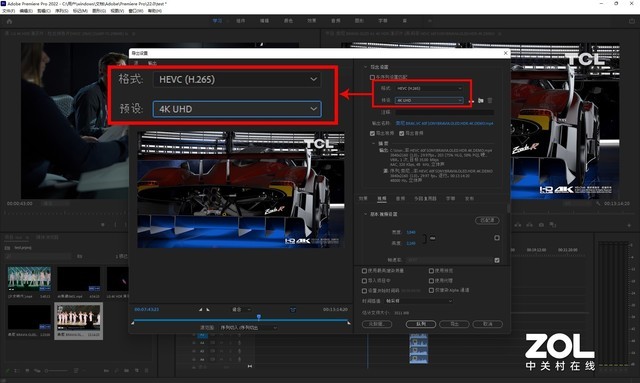
Task: Click Project panel thumbnail zoom slider
Action: 56,371
